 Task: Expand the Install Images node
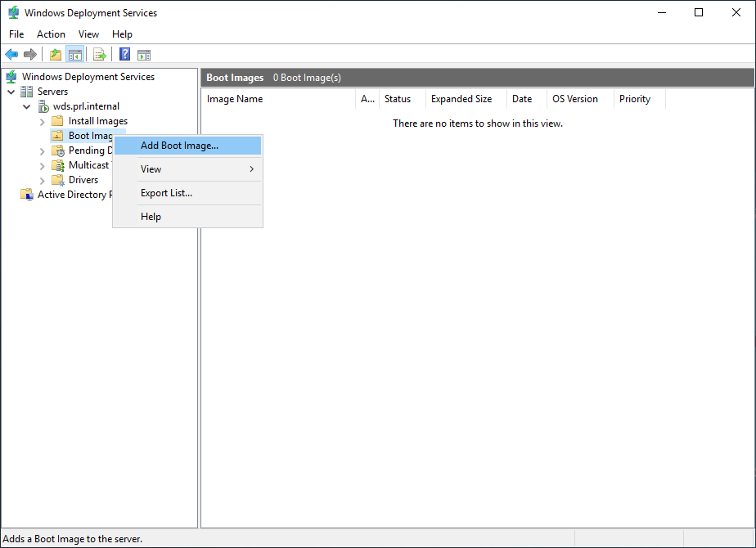[43, 121]
